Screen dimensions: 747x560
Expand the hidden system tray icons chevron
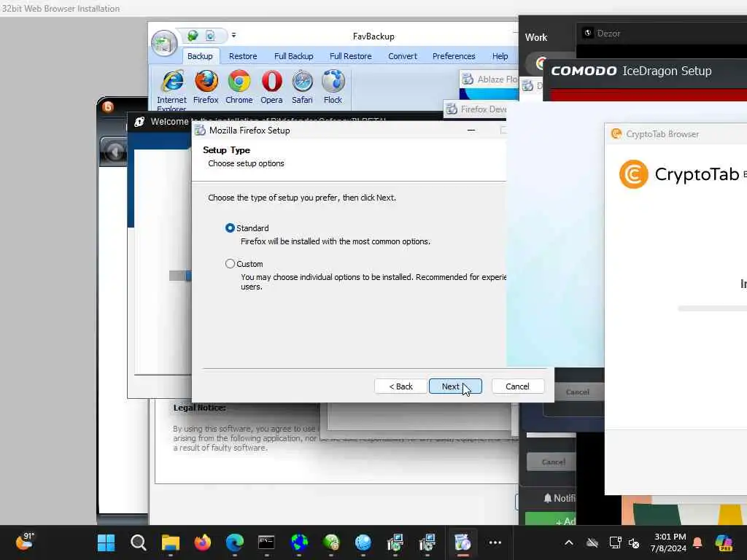[x=569, y=542]
